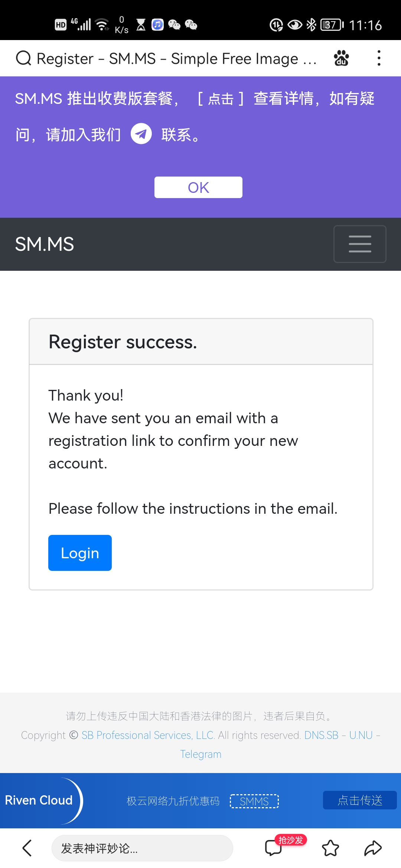Click the 点击传送 ad button
Screen dimensions: 401x868
360,800
